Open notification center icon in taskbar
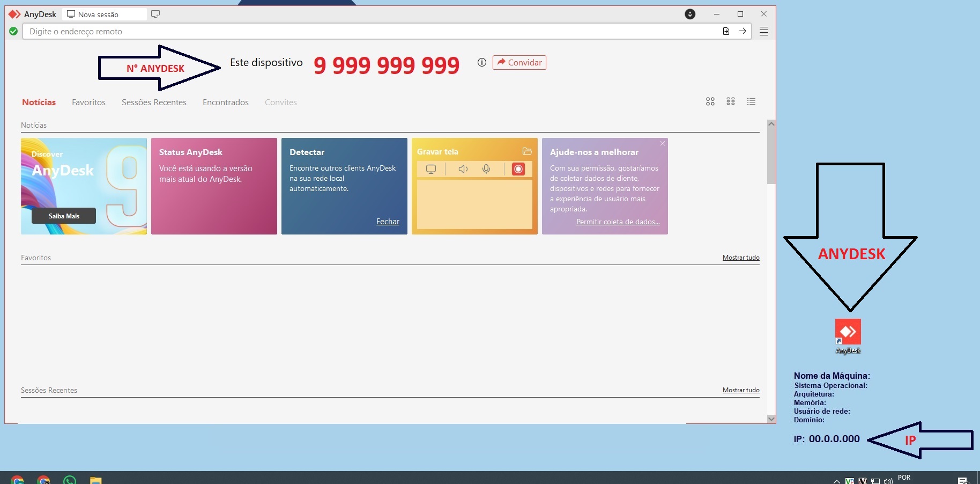Viewport: 980px width, 484px height. point(963,480)
